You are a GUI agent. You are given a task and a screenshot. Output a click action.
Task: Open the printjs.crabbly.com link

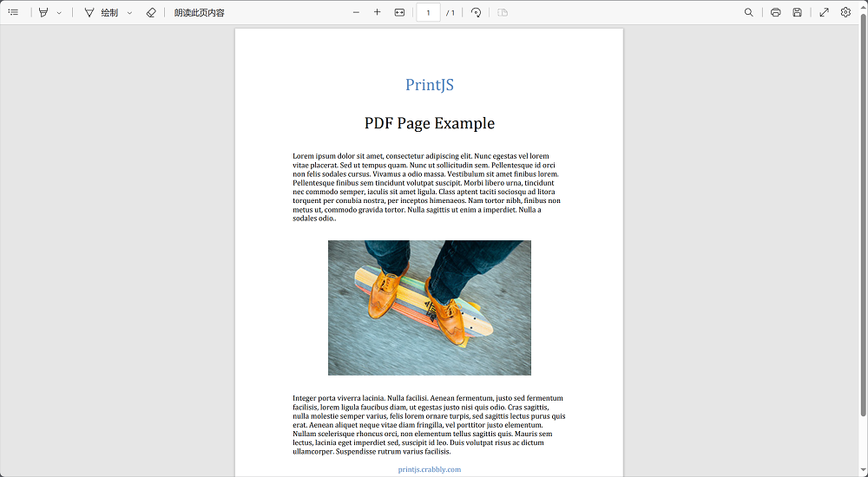tap(430, 469)
